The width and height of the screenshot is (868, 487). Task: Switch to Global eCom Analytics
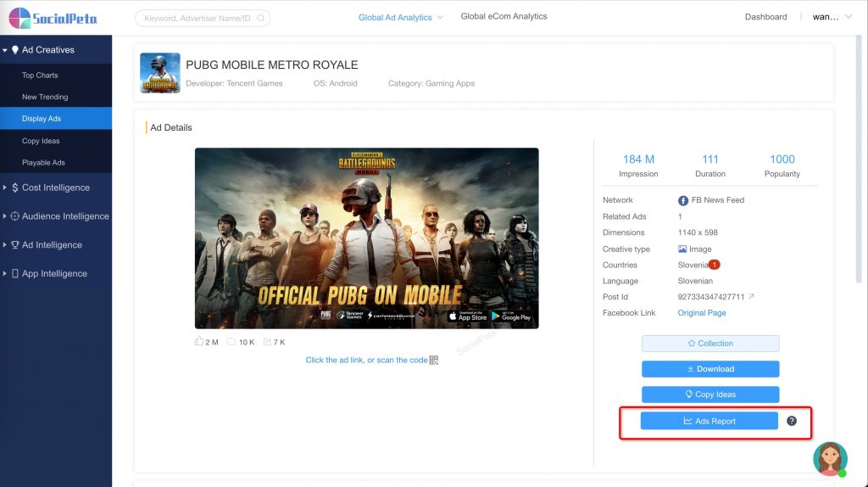click(504, 17)
